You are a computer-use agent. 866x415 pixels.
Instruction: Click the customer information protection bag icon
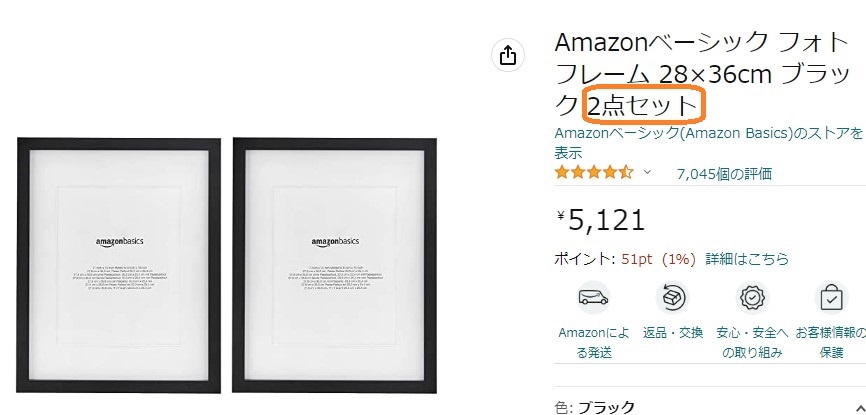831,298
